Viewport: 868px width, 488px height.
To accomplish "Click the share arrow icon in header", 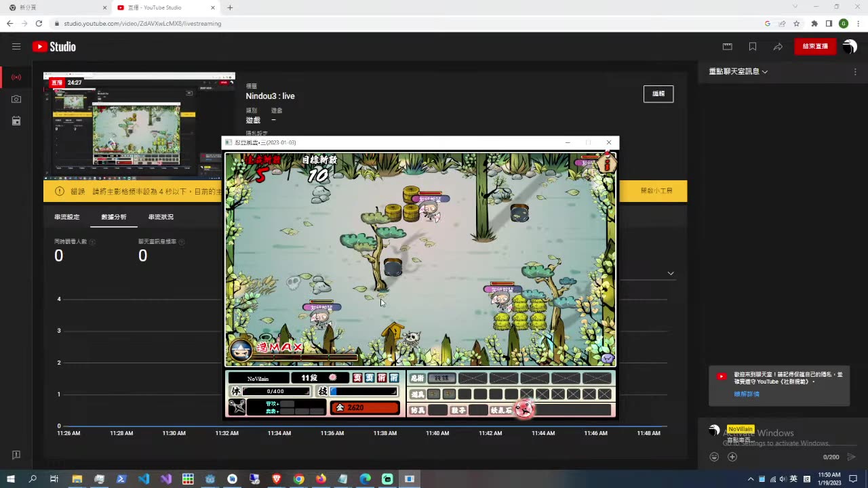I will click(x=778, y=47).
